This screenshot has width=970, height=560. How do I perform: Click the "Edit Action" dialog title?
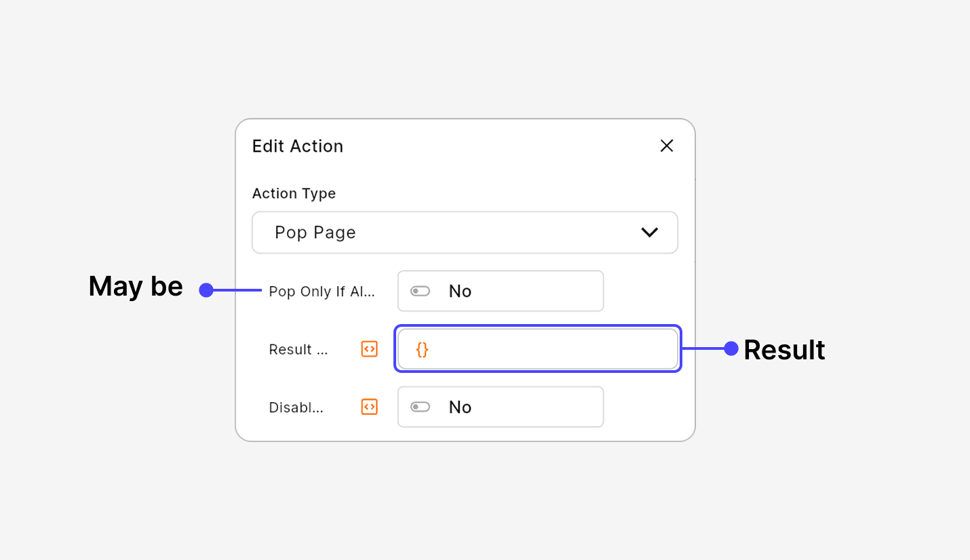(298, 146)
